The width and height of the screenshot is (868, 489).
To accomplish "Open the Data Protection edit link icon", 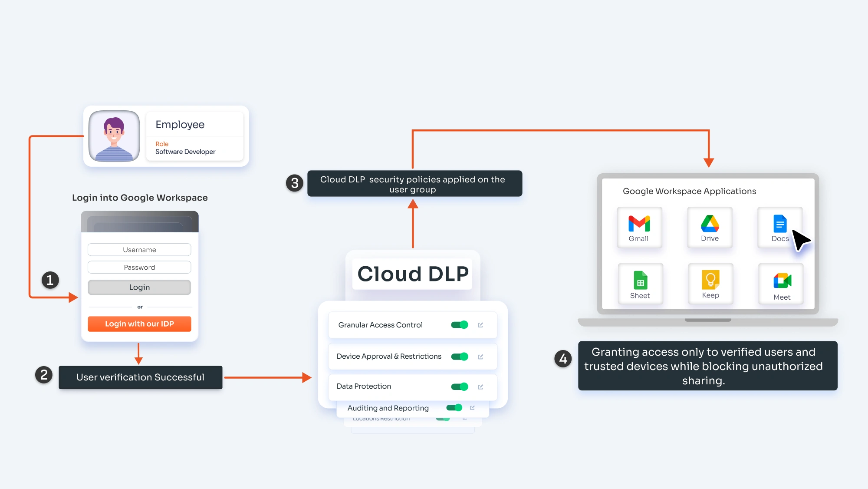I will coord(480,386).
